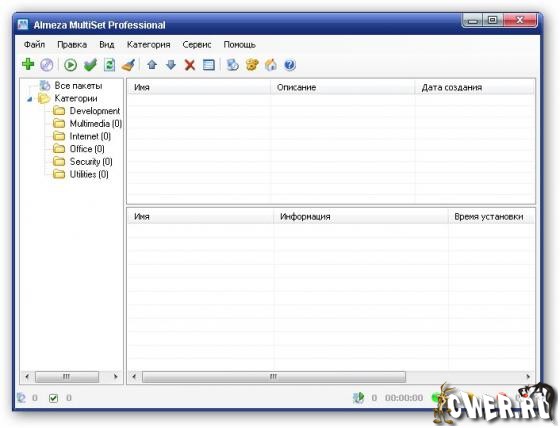Select the Development category folder
The image size is (560, 428).
click(86, 111)
